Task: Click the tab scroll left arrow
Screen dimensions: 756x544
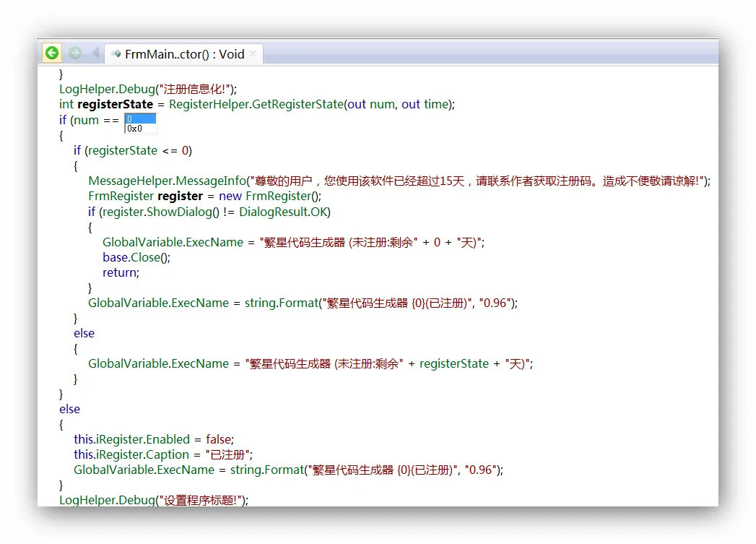Action: click(x=95, y=53)
